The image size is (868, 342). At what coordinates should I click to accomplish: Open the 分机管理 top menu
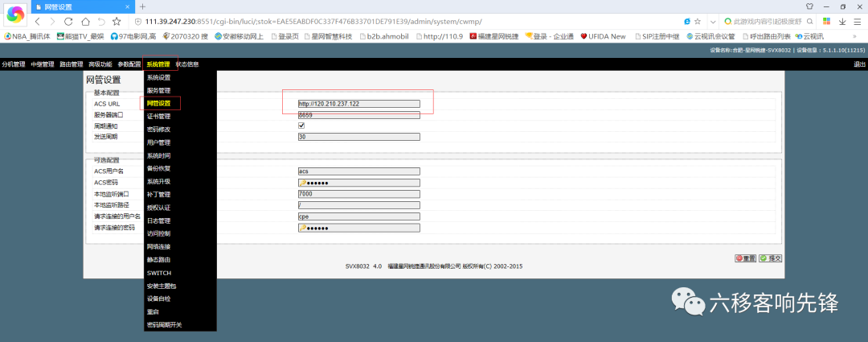(x=14, y=64)
